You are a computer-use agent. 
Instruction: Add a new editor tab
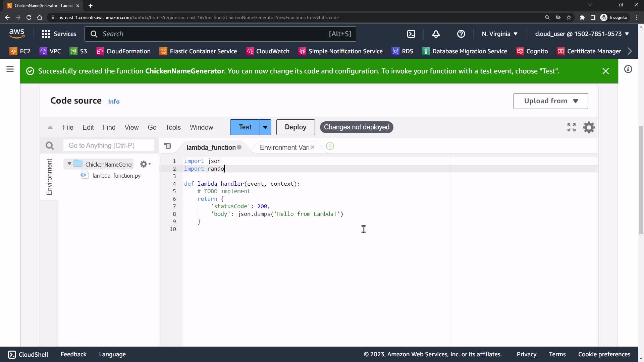(x=330, y=146)
